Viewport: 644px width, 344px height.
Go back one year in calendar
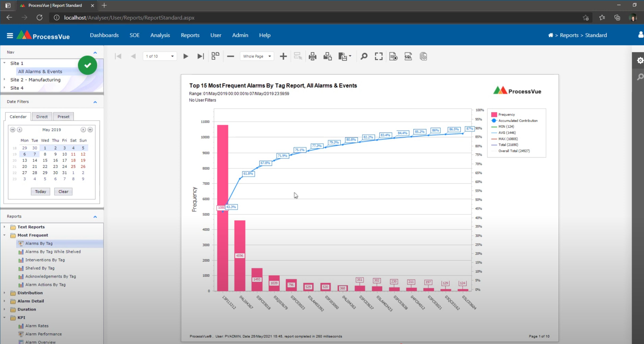(x=12, y=130)
